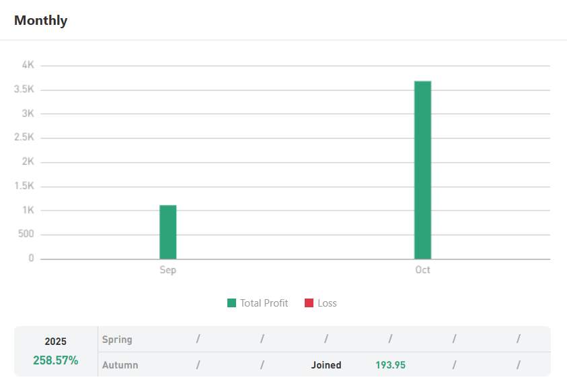Click the 2025 year label

point(56,342)
